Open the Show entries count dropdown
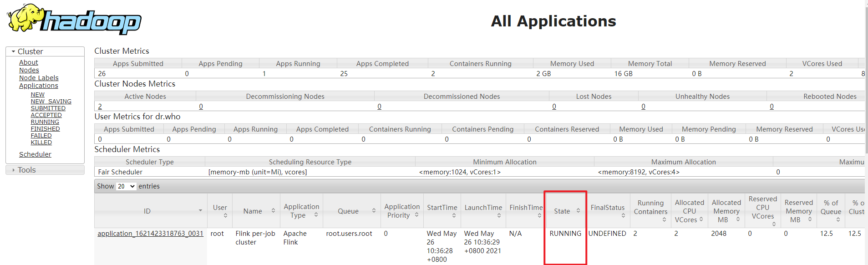 126,186
